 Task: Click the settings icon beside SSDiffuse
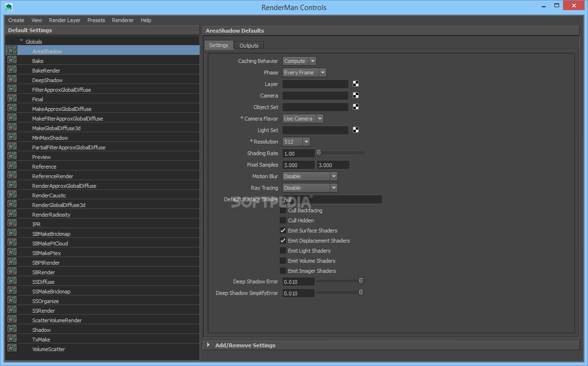coord(12,281)
